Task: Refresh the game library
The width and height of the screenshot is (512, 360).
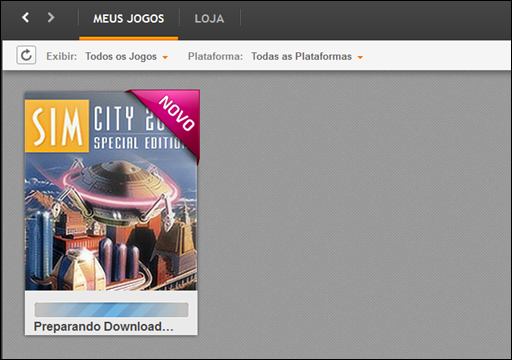Action: pos(26,55)
